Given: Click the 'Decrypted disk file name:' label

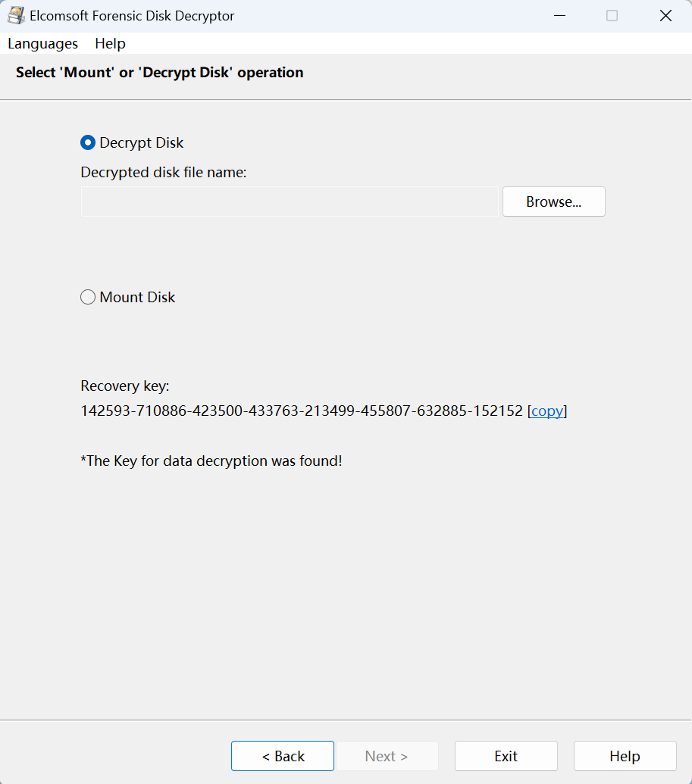Looking at the screenshot, I should point(164,173).
